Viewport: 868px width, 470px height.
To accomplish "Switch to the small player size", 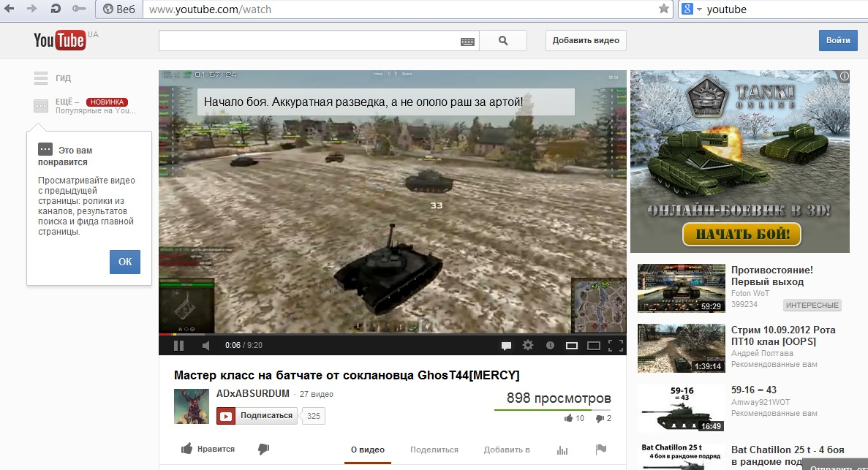I will click(572, 346).
